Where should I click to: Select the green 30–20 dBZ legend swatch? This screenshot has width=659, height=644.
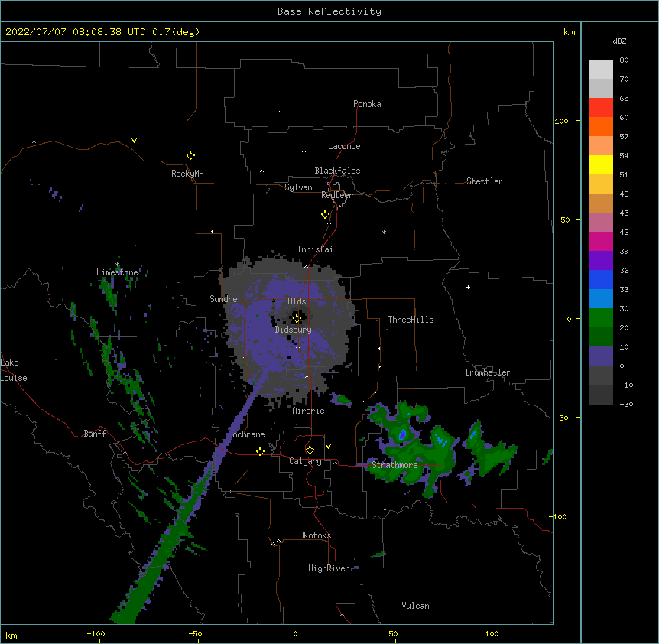pos(601,318)
